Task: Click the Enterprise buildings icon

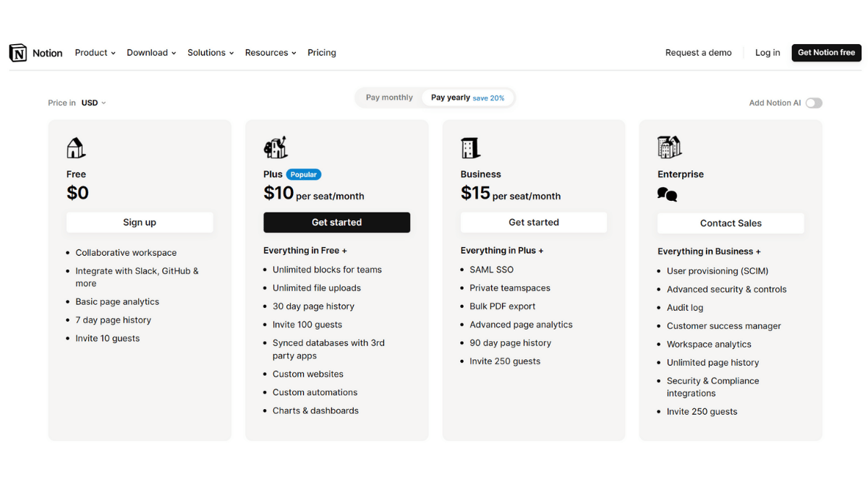Action: pyautogui.click(x=668, y=147)
